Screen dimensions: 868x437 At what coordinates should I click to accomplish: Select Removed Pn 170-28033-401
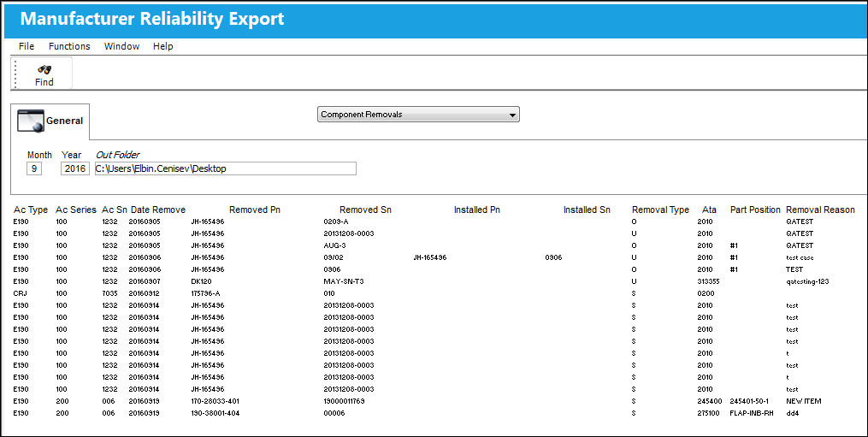(216, 401)
